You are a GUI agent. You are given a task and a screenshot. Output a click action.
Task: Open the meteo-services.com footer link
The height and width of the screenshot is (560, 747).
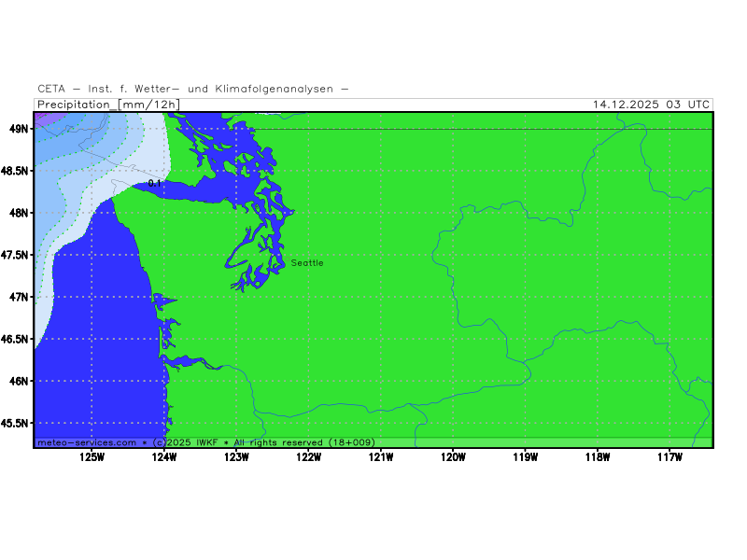[87, 442]
